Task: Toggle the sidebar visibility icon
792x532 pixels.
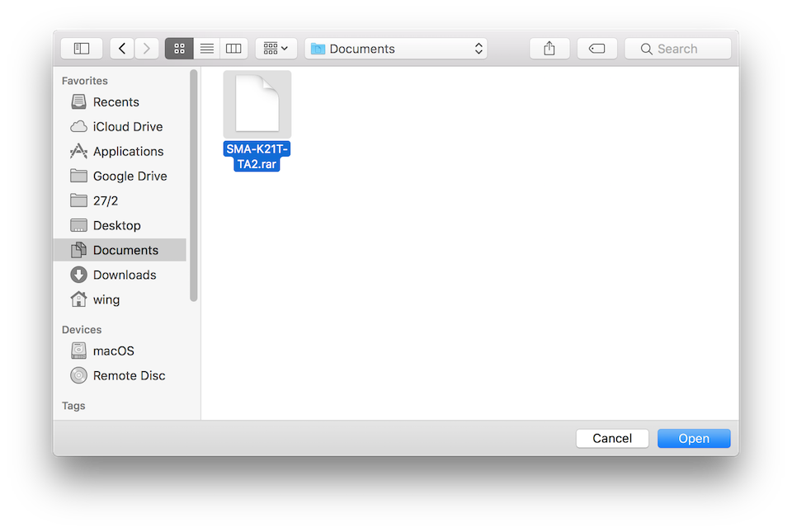Action: click(81, 48)
